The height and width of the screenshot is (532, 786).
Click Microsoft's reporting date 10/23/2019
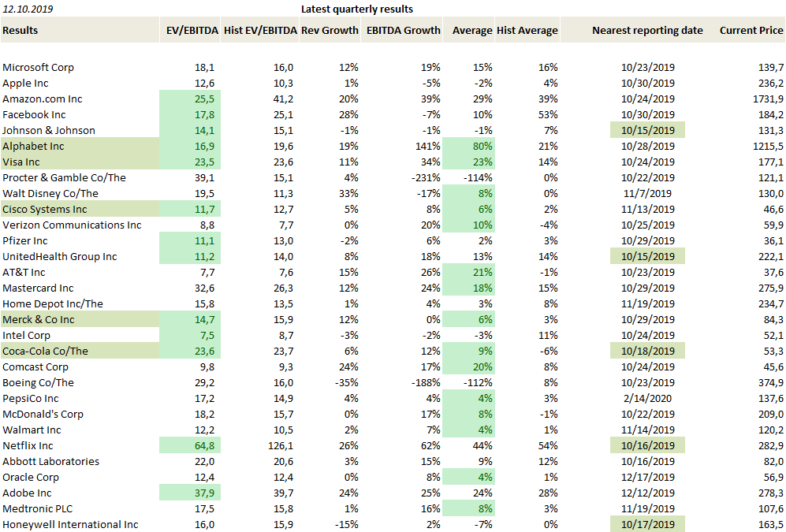648,67
